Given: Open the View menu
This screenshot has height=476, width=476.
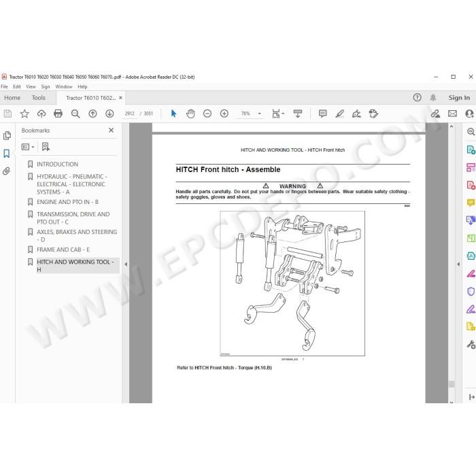Looking at the screenshot, I should click(x=31, y=86).
